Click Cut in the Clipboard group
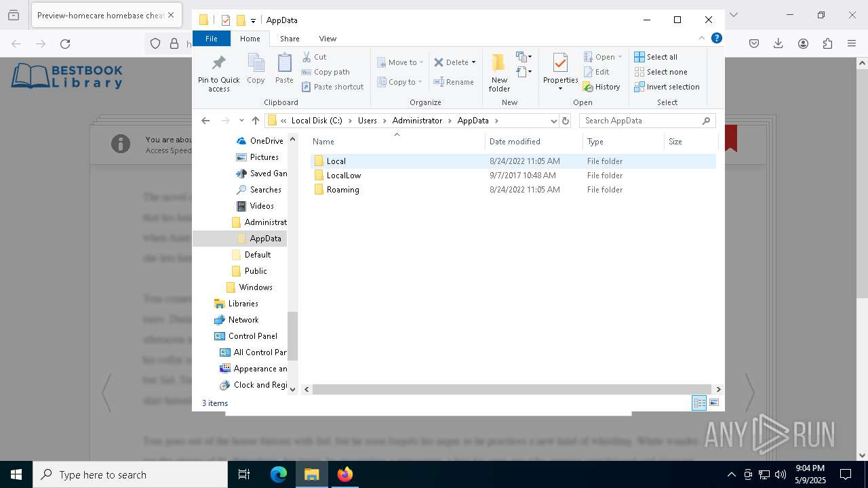The image size is (868, 488). (x=314, y=57)
